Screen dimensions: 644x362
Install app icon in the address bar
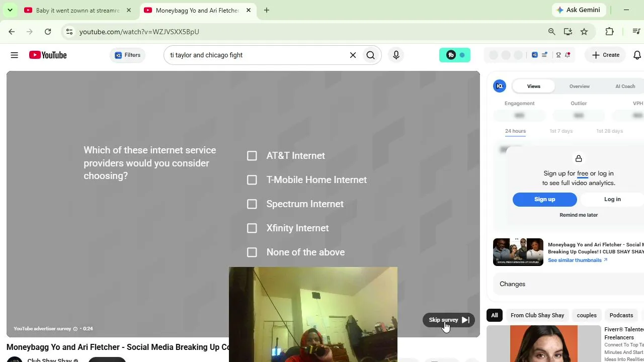click(568, 32)
